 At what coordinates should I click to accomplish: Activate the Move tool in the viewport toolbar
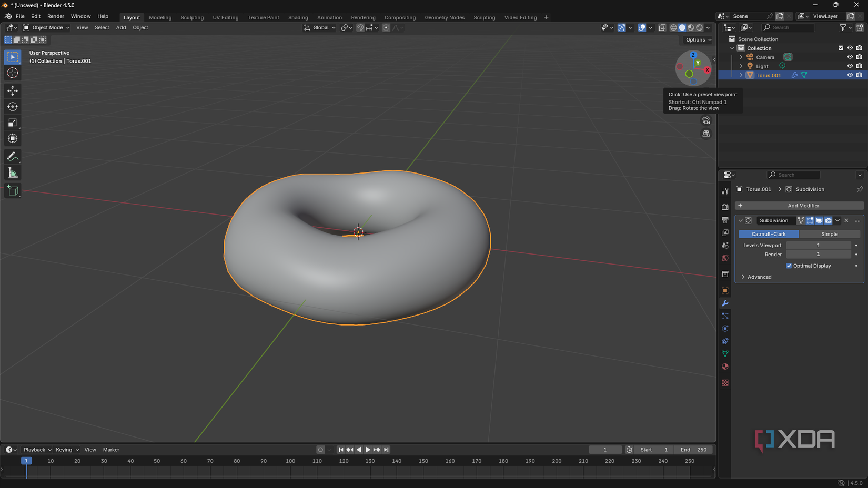(12, 90)
